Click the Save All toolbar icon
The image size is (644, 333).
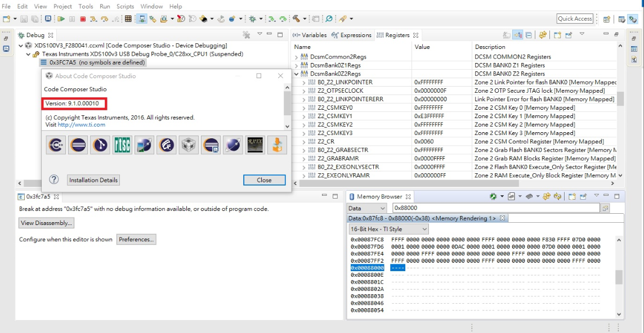(35, 19)
